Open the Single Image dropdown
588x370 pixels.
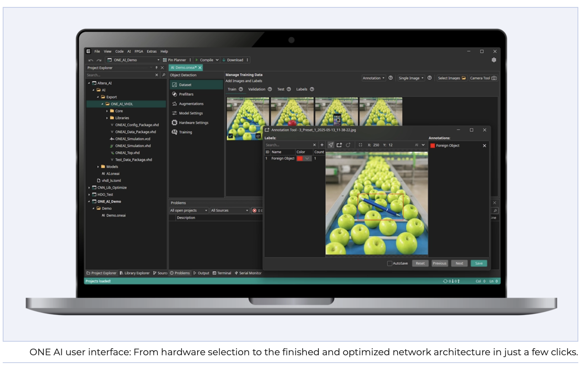pos(411,78)
